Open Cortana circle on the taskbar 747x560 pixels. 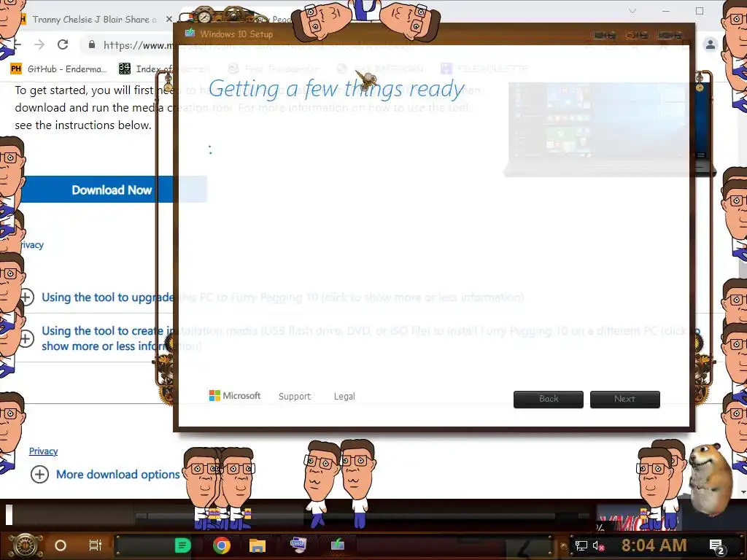tap(61, 545)
